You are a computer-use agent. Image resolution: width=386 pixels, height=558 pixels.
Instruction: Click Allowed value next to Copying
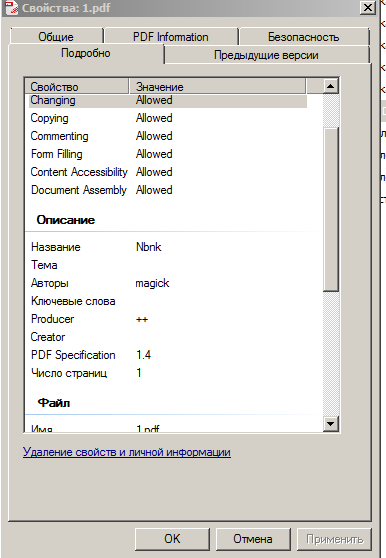(x=154, y=118)
